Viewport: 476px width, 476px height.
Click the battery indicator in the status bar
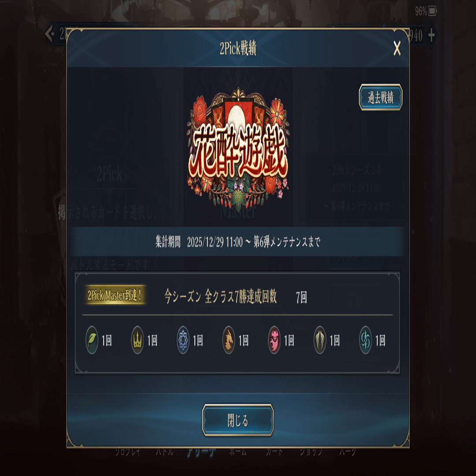[433, 11]
